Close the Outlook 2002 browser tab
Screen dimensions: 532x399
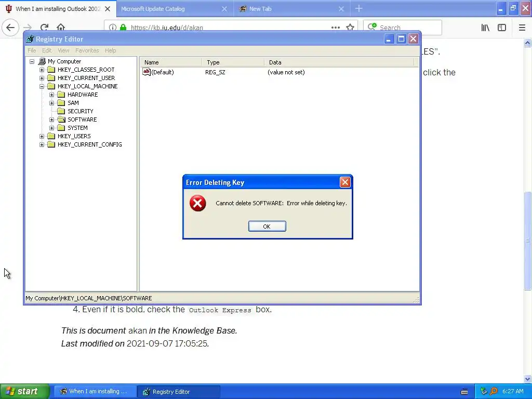pyautogui.click(x=108, y=9)
